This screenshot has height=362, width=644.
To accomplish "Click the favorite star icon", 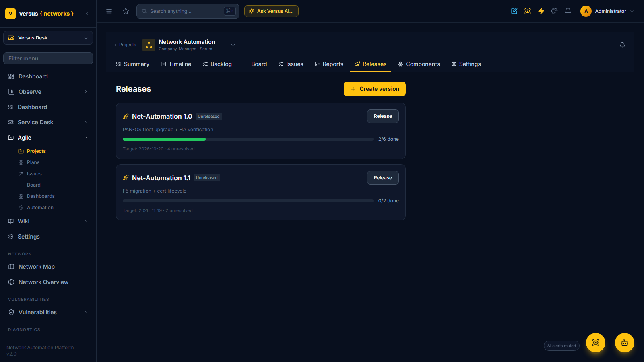I will [126, 11].
